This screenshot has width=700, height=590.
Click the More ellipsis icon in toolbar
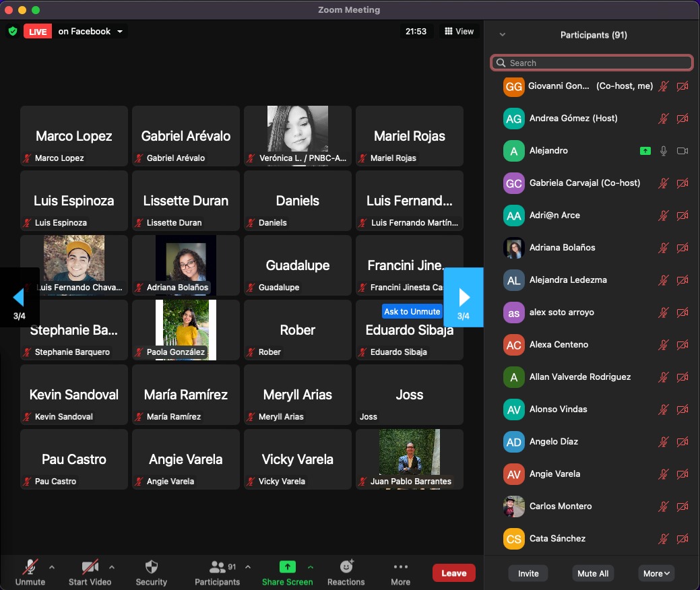pos(400,567)
